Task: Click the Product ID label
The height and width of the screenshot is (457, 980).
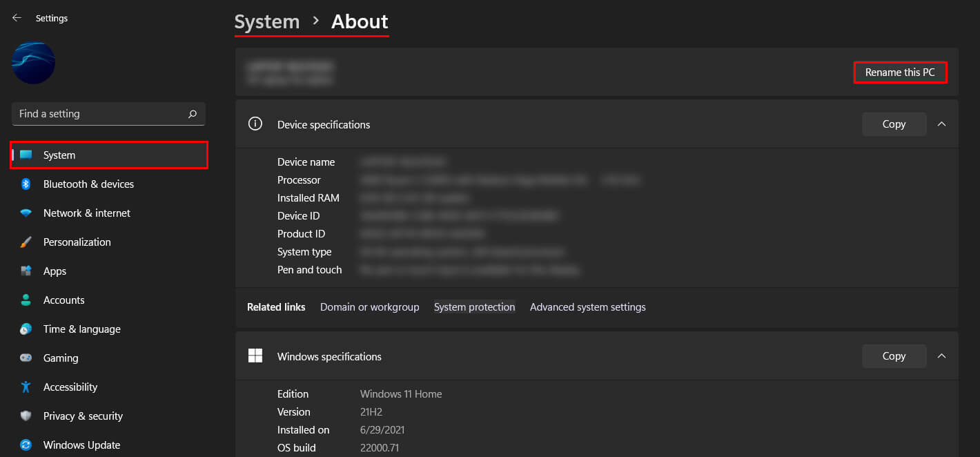Action: coord(301,234)
